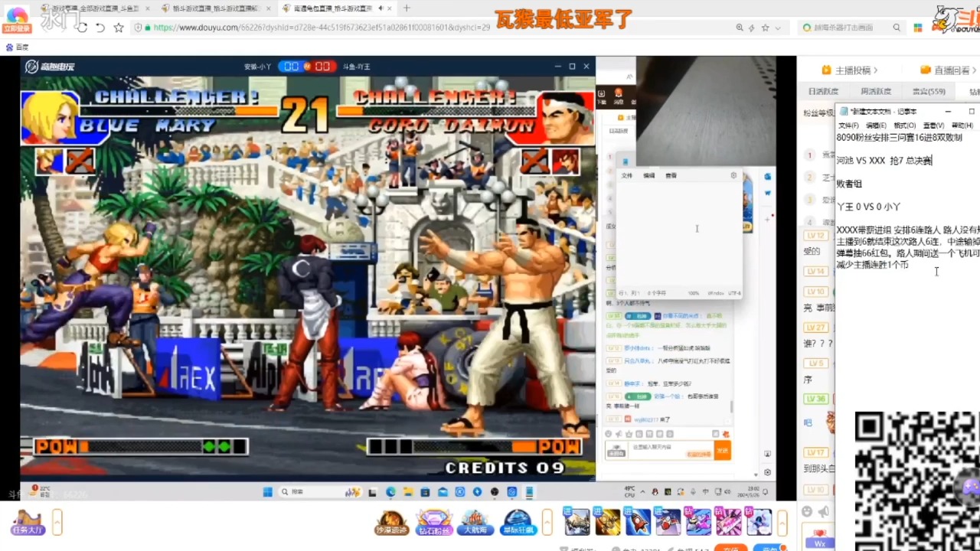The width and height of the screenshot is (980, 551).
Task: Open the 大航海 activity icon
Action: pos(475,523)
